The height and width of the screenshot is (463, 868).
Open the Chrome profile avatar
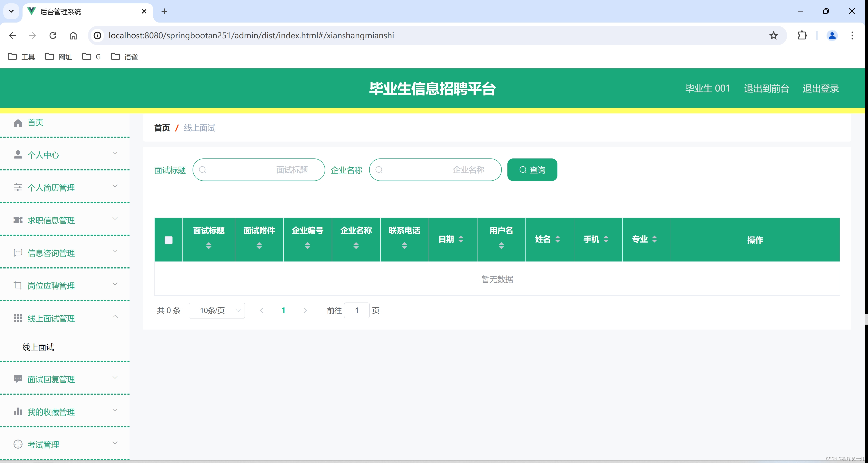[x=832, y=35]
